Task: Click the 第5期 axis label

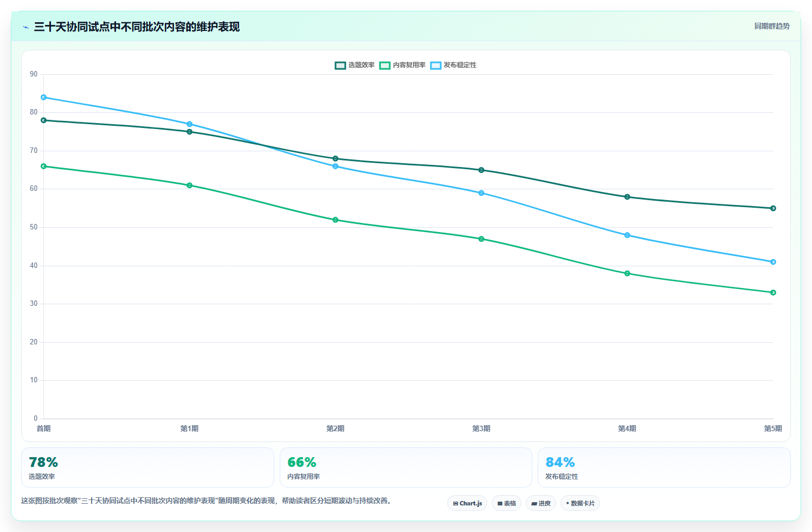Action: coord(773,428)
